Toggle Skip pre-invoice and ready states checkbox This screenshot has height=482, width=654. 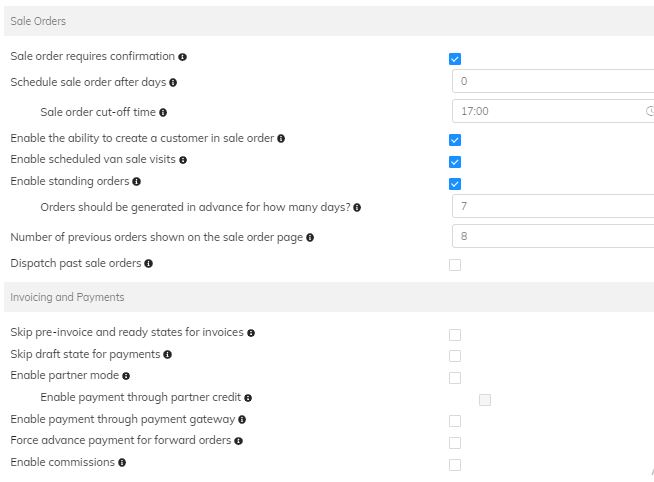tap(455, 335)
